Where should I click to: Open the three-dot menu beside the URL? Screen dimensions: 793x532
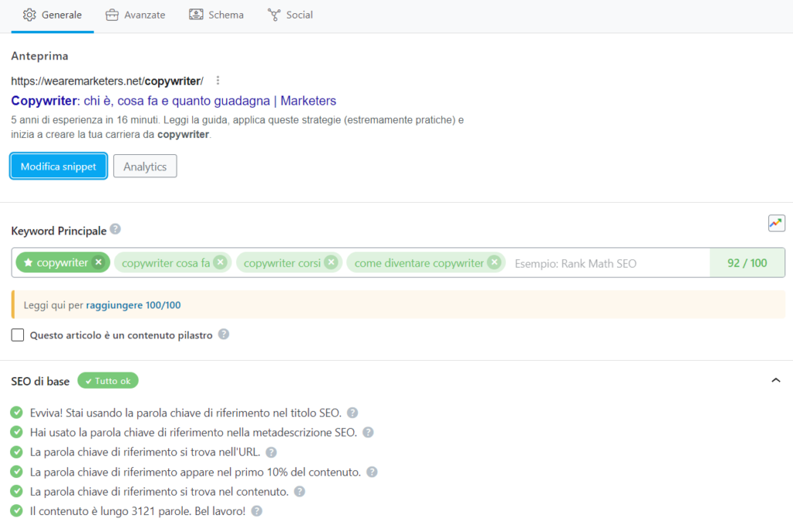(x=218, y=81)
